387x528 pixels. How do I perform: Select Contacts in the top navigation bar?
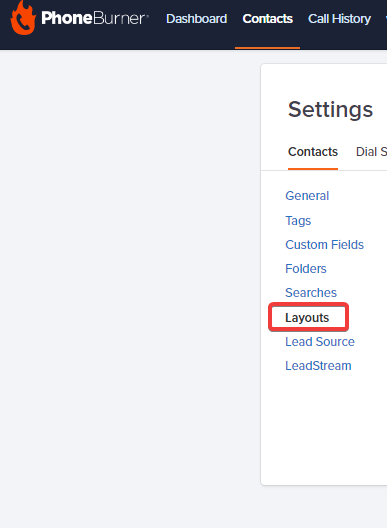(x=267, y=19)
